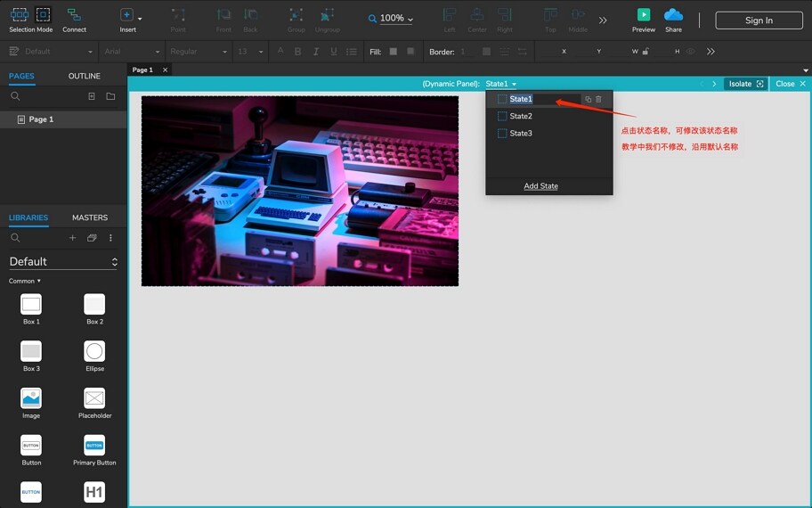Open the Default library selector
812x508 pixels.
pos(63,262)
